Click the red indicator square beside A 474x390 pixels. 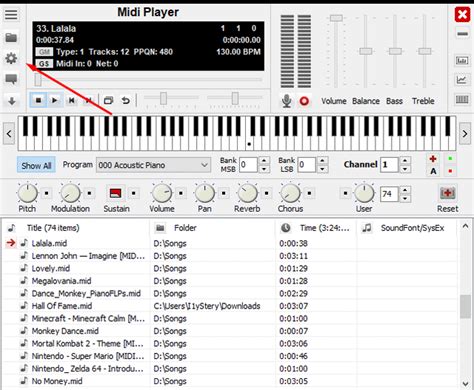pyautogui.click(x=450, y=171)
